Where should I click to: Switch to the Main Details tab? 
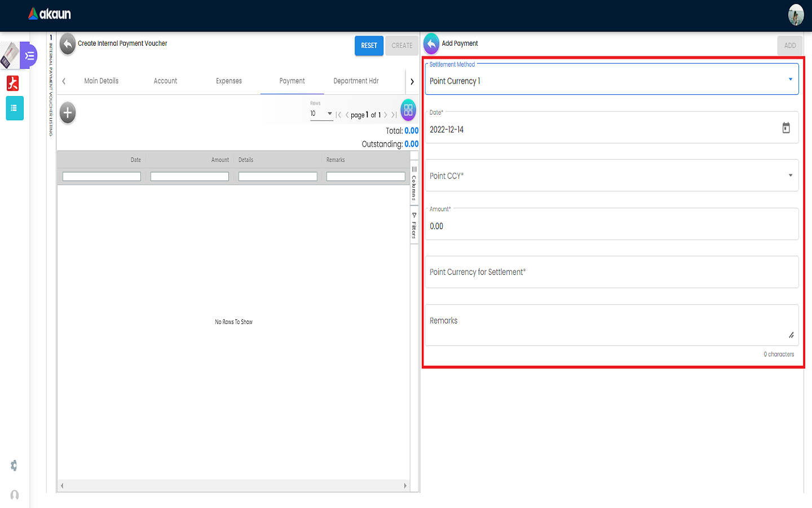click(x=101, y=81)
